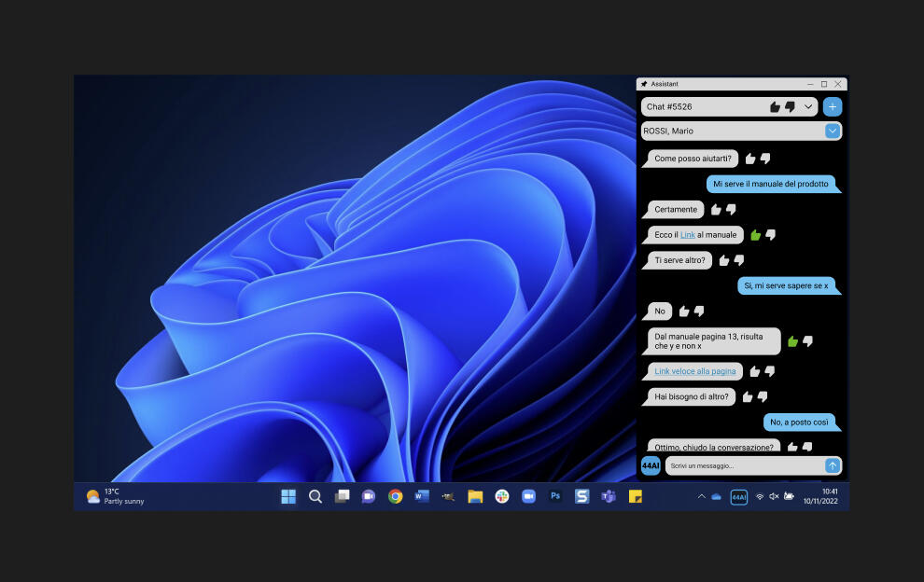This screenshot has width=924, height=582.
Task: Show hidden icons in the system tray
Action: 701,497
